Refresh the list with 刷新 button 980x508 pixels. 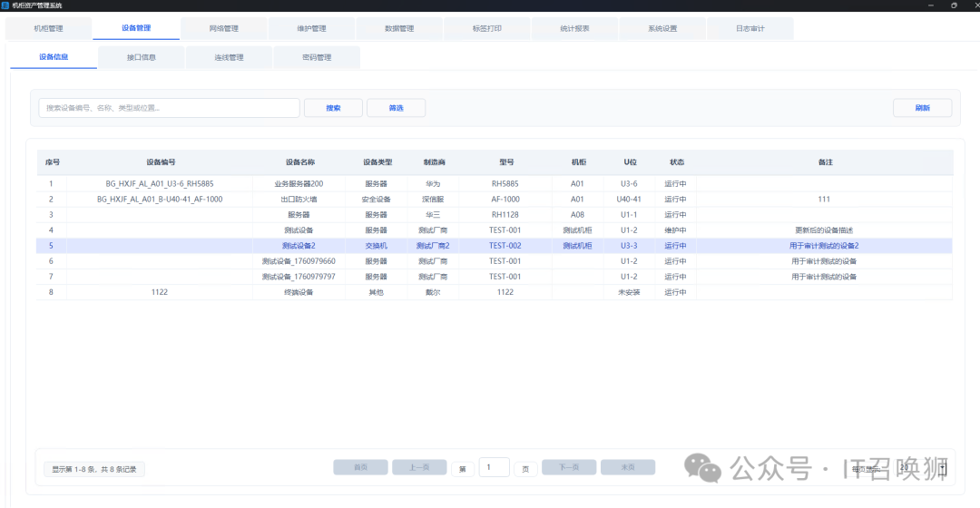coord(922,108)
